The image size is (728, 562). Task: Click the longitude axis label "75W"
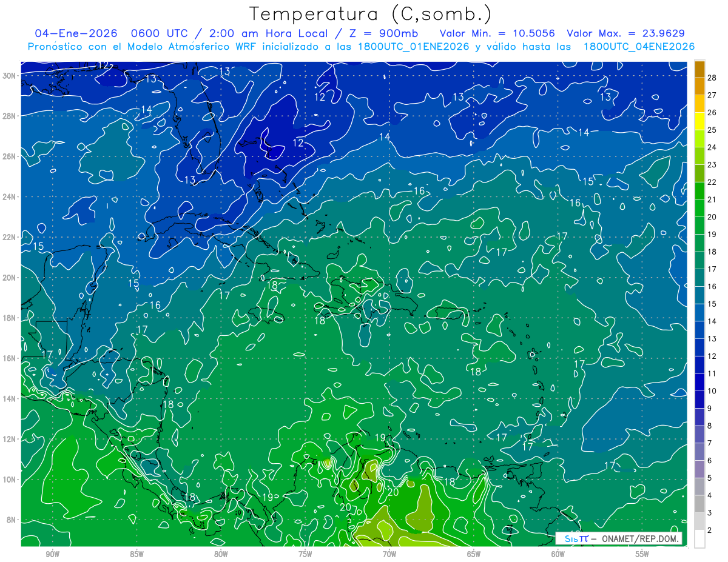point(305,554)
